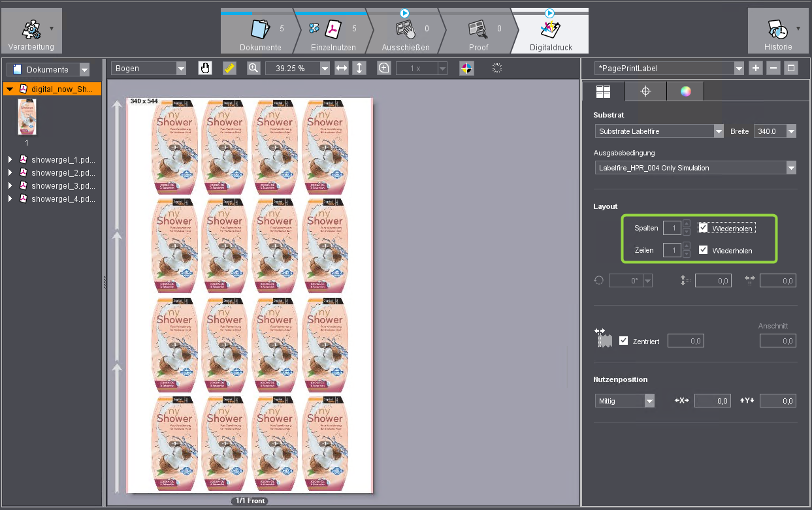This screenshot has width=812, height=510.
Task: Uncheck Wiederholen next to Zeilen
Action: tap(703, 249)
